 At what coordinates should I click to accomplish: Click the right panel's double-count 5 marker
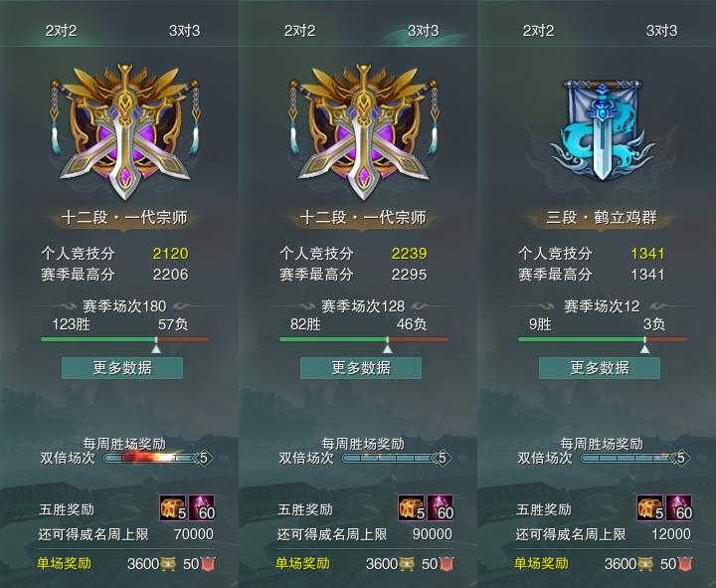tap(680, 458)
